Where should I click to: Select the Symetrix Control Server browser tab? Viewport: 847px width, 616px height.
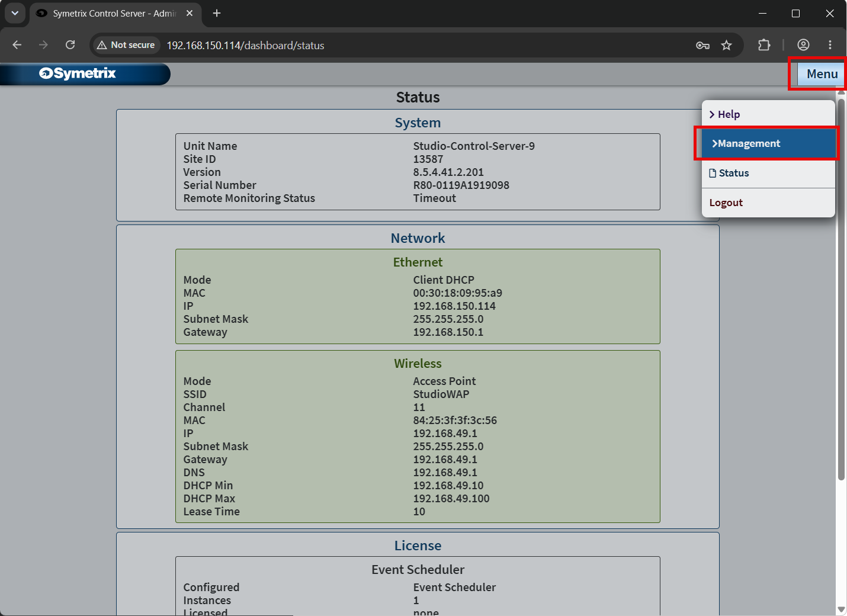click(115, 13)
